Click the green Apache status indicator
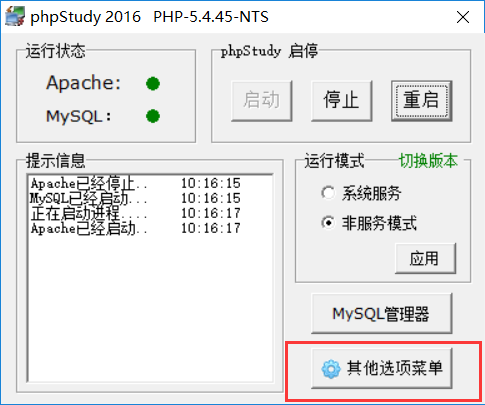 coord(153,83)
